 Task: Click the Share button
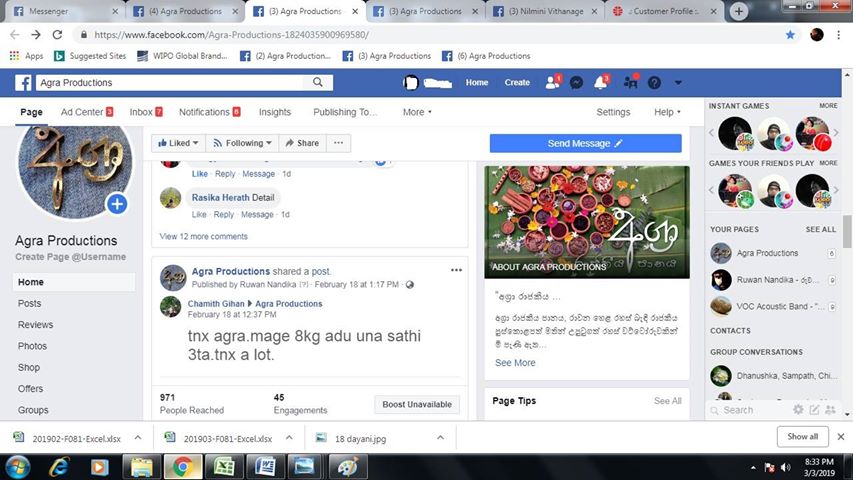pyautogui.click(x=302, y=143)
